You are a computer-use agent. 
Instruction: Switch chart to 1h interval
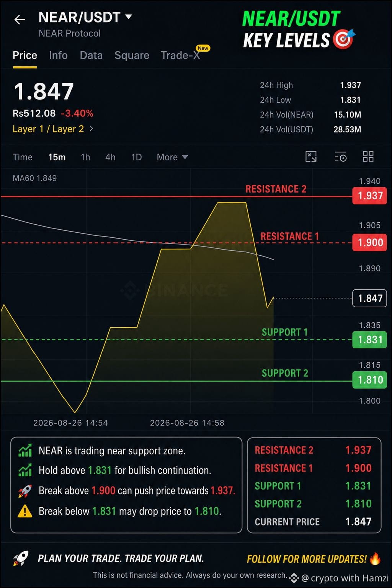coord(85,157)
